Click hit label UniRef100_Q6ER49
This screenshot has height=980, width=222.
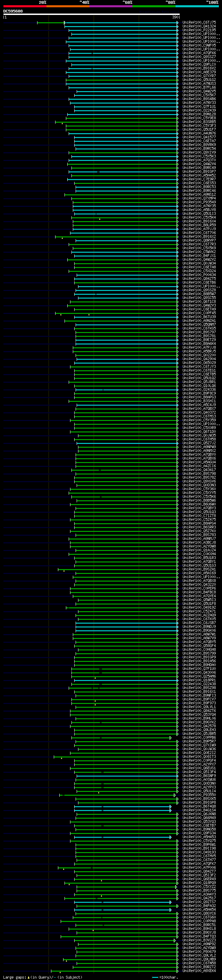click(x=199, y=879)
